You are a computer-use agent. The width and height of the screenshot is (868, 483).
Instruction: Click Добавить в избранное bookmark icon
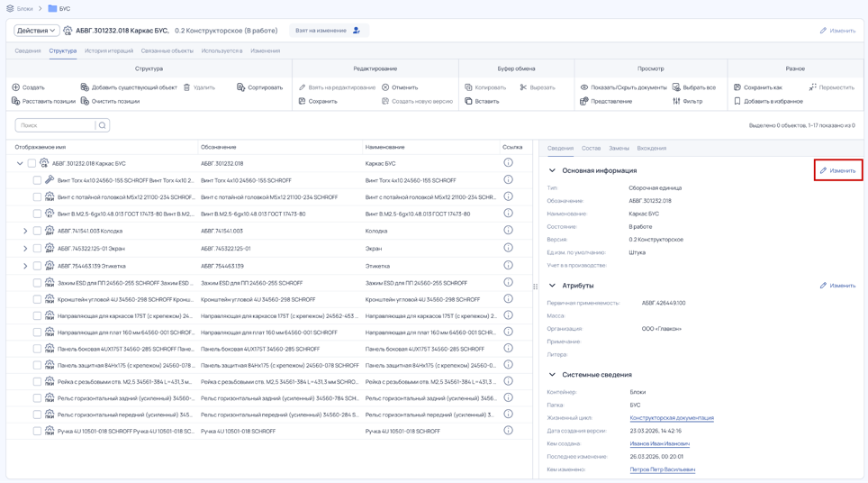[x=737, y=101]
